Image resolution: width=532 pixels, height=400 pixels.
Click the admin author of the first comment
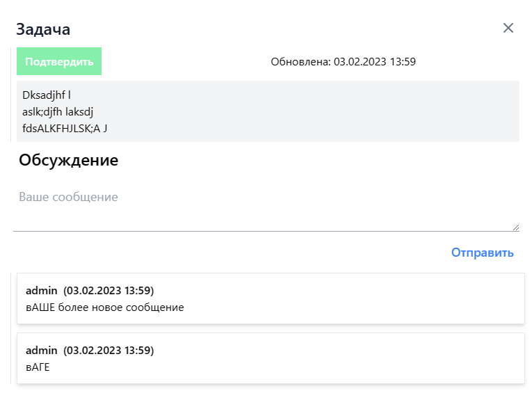[42, 290]
